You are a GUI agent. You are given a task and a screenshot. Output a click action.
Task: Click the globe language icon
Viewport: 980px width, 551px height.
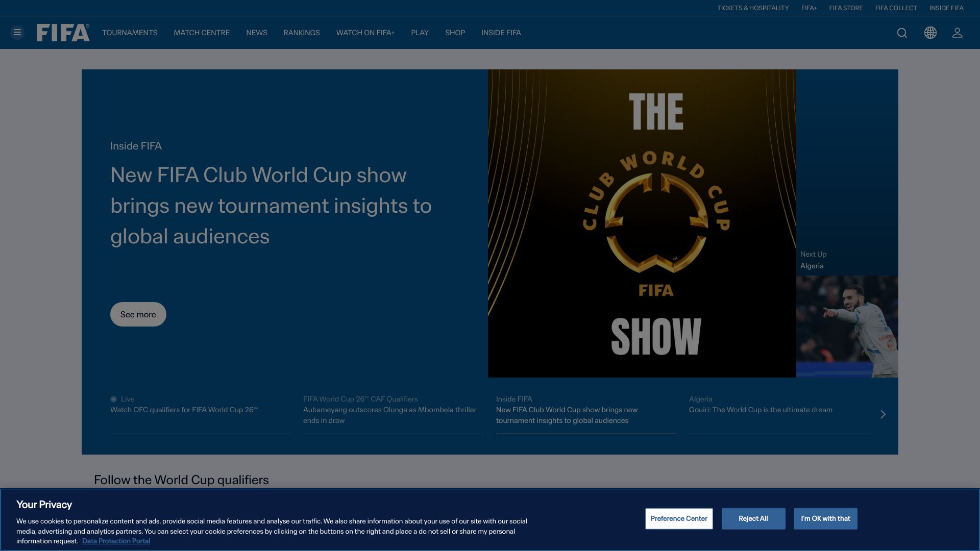click(x=930, y=33)
